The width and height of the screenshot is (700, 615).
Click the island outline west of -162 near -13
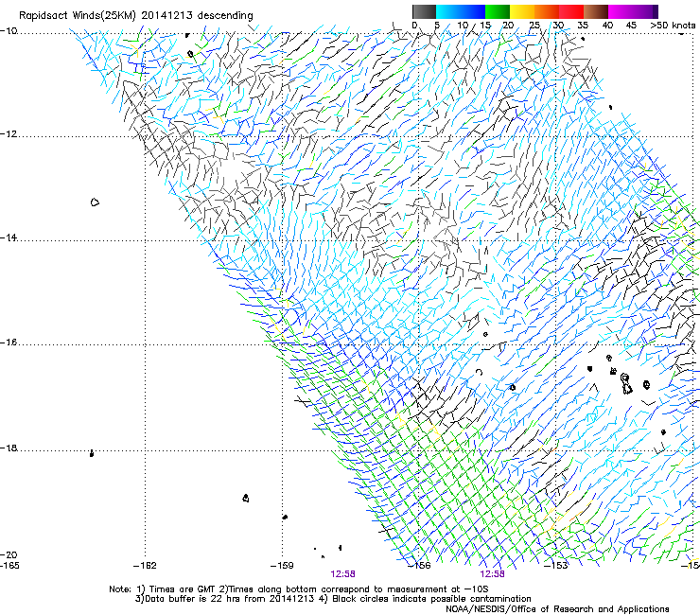[x=95, y=202]
